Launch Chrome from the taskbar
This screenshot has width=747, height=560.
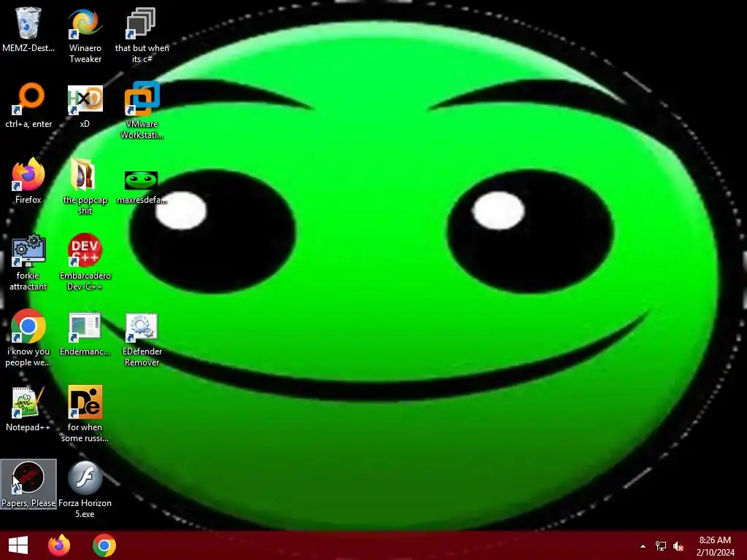[x=104, y=545]
